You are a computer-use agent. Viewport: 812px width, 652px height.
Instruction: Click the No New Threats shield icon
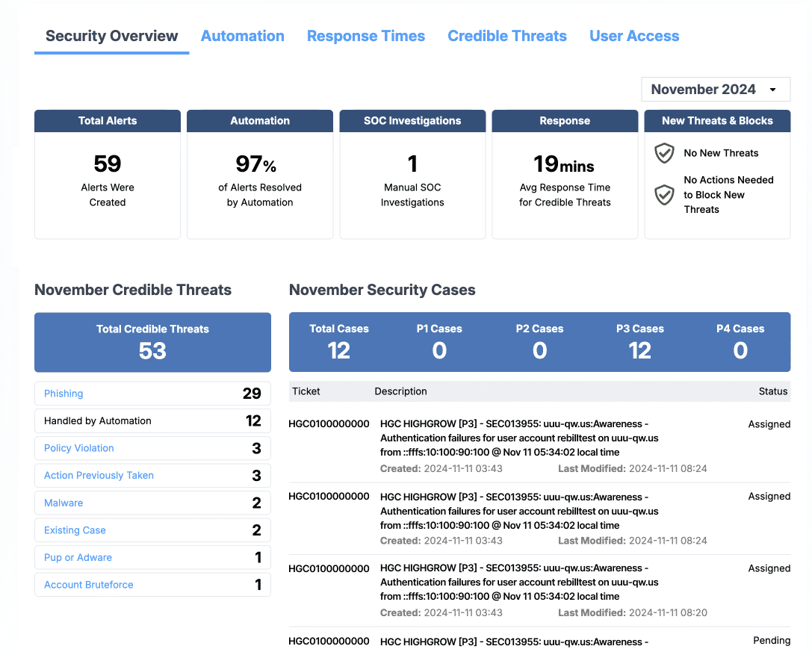(x=664, y=153)
